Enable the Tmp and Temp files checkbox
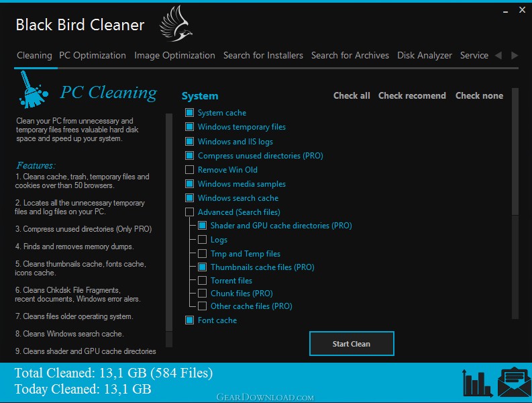Screen dimensions: 532x403 (202, 253)
